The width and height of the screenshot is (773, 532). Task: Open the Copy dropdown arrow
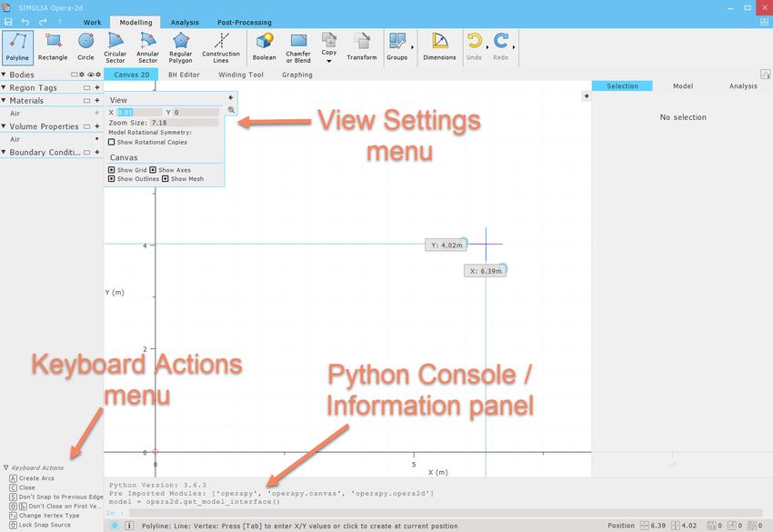tap(329, 61)
